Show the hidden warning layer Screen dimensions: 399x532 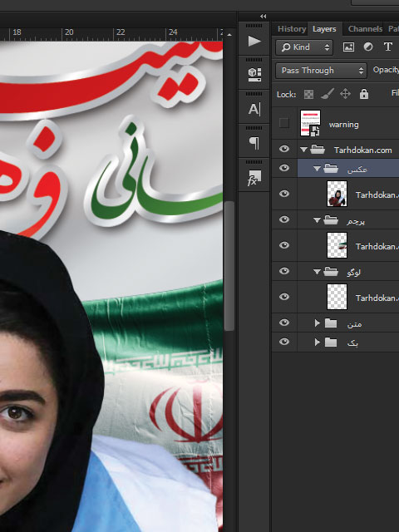284,123
